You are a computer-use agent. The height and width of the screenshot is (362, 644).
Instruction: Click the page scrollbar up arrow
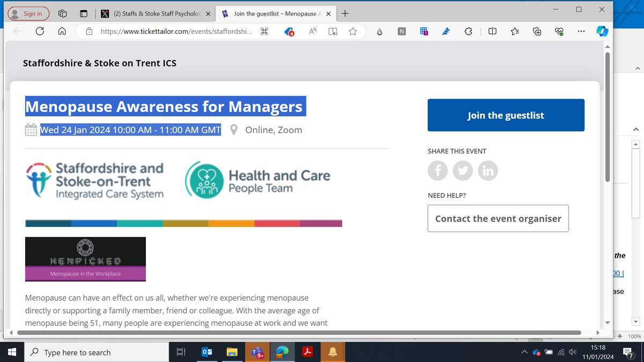pyautogui.click(x=608, y=47)
